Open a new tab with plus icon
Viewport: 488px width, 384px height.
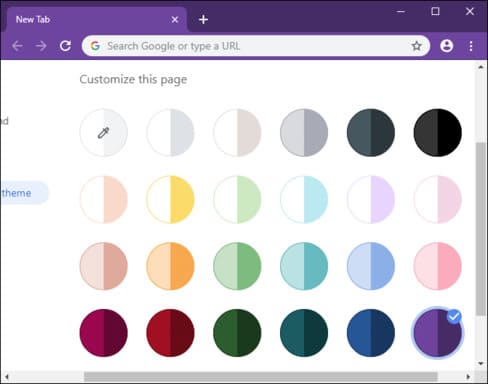click(x=203, y=20)
